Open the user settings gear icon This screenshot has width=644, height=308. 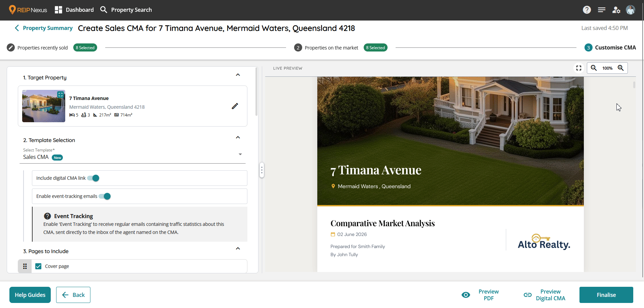click(616, 10)
